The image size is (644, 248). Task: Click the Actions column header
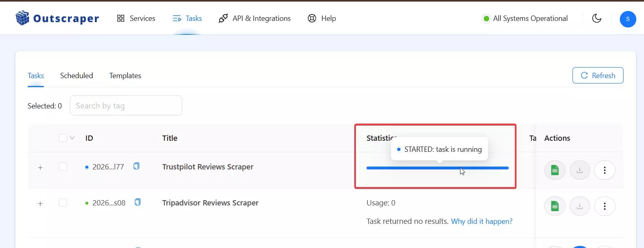557,138
